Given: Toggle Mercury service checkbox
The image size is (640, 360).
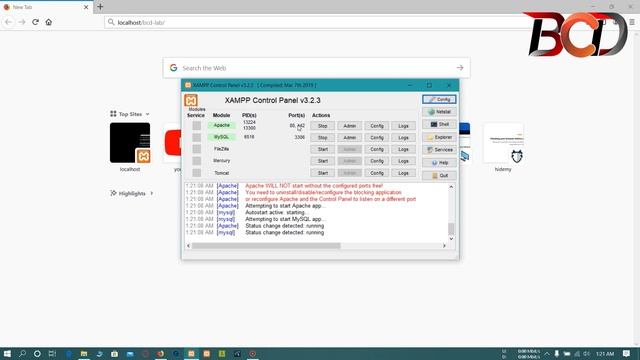Looking at the screenshot, I should pyautogui.click(x=197, y=161).
